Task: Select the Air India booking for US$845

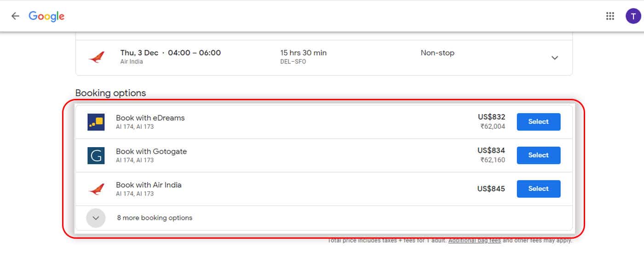Action: [539, 189]
